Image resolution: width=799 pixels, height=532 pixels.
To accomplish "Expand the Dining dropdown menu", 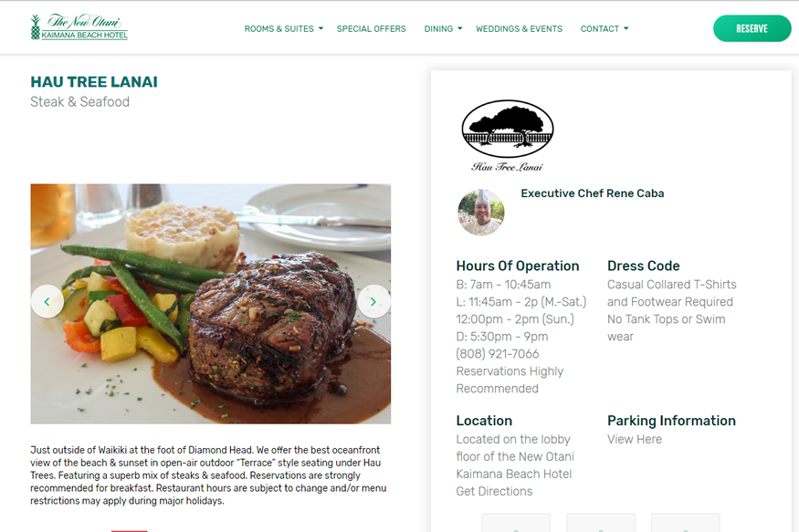I will [443, 28].
